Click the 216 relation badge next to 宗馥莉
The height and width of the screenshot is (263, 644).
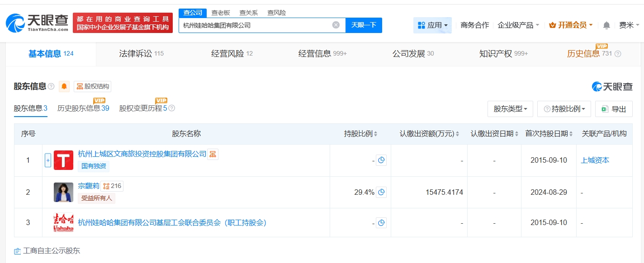point(112,186)
